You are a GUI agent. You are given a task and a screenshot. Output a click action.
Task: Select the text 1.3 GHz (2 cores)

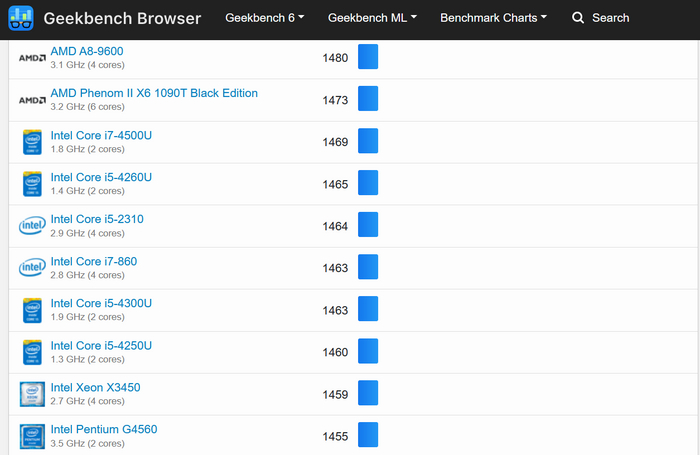point(88,359)
